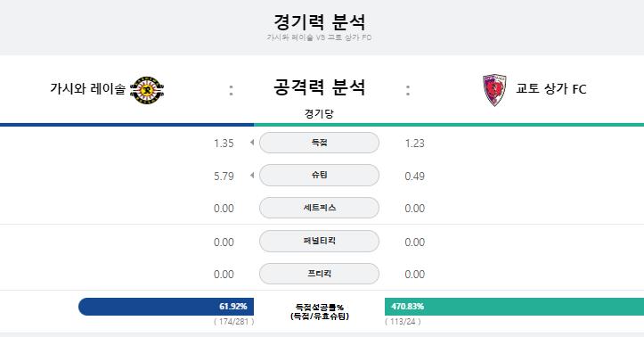Screen dimensions: 644x337
Task: Click the green 470.83% success rate bar
Action: pyautogui.click(x=514, y=307)
